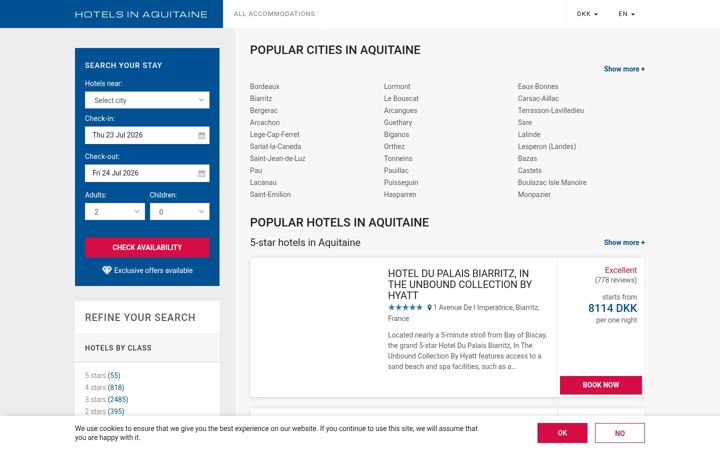The width and height of the screenshot is (720, 450).
Task: Open the Saint-Emilion city link
Action: (x=270, y=194)
